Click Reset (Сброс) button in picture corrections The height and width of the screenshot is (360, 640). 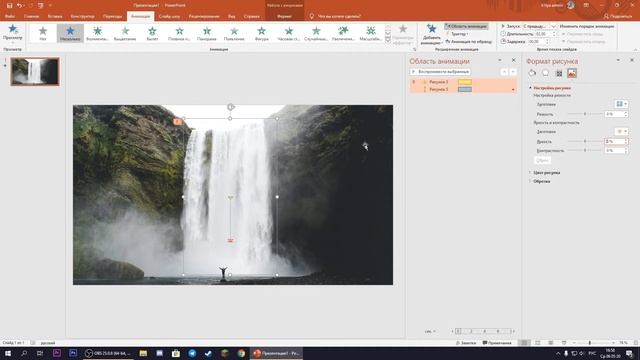[542, 160]
